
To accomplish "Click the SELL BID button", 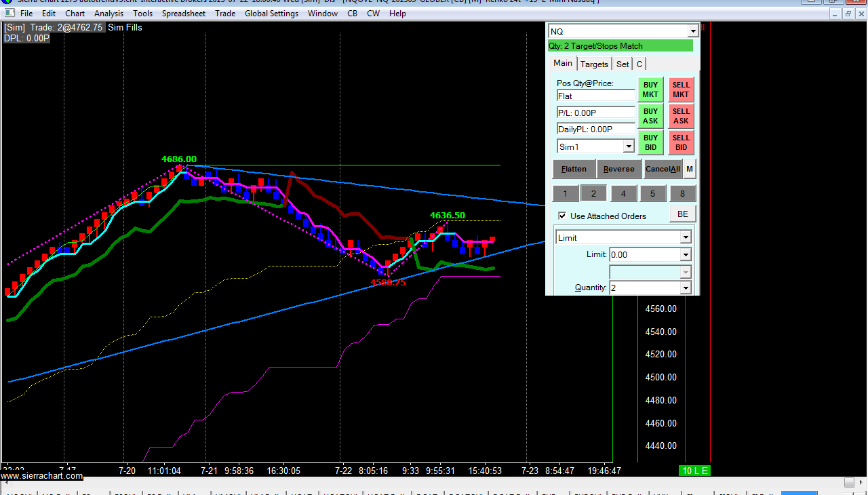I will click(682, 142).
